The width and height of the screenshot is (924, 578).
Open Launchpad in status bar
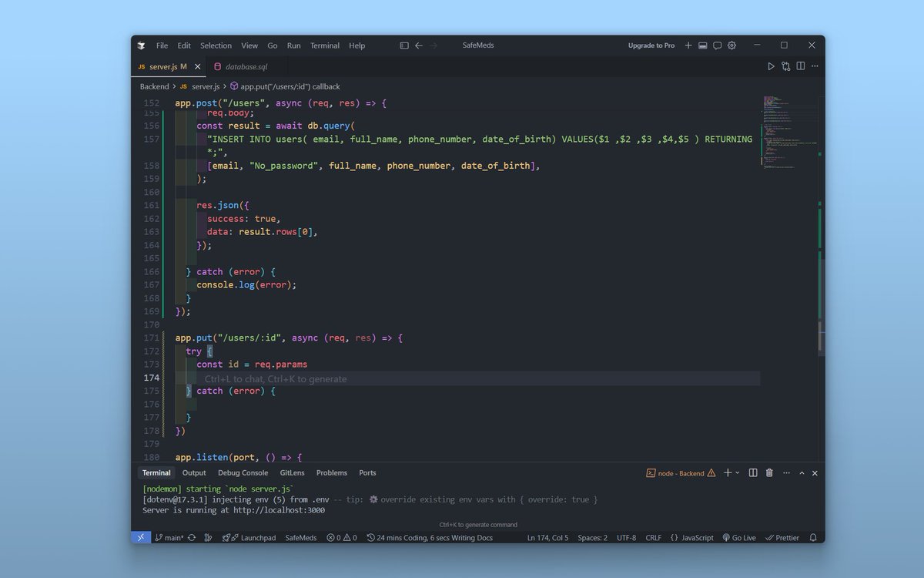point(249,537)
